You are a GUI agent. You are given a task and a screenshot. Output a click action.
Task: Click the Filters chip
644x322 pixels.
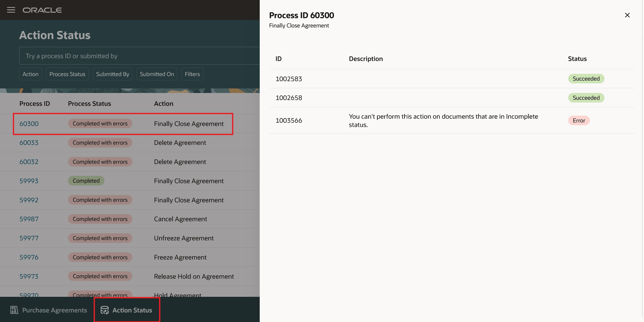point(192,74)
